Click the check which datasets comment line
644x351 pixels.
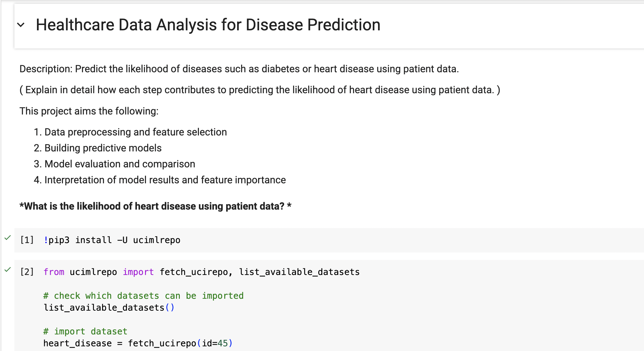(143, 295)
